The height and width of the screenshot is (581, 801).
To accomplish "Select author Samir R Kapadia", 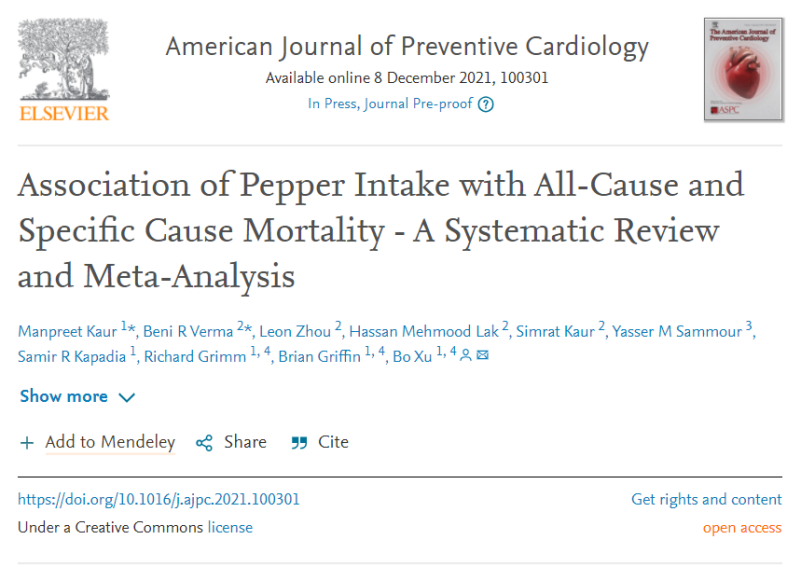I will pyautogui.click(x=72, y=356).
